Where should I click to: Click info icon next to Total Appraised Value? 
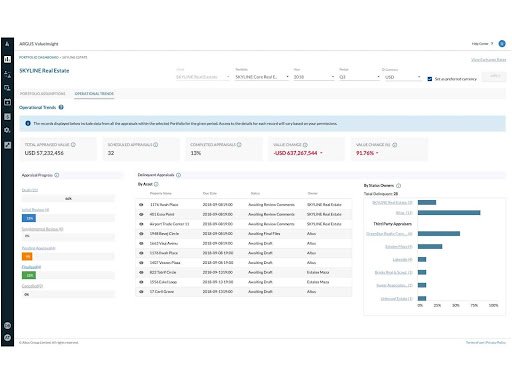point(73,145)
